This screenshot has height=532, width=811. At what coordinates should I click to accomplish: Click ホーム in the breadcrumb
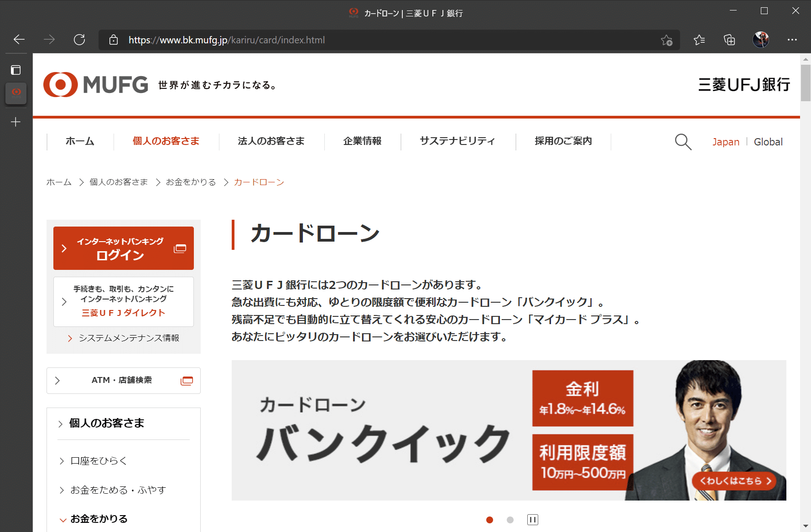59,182
